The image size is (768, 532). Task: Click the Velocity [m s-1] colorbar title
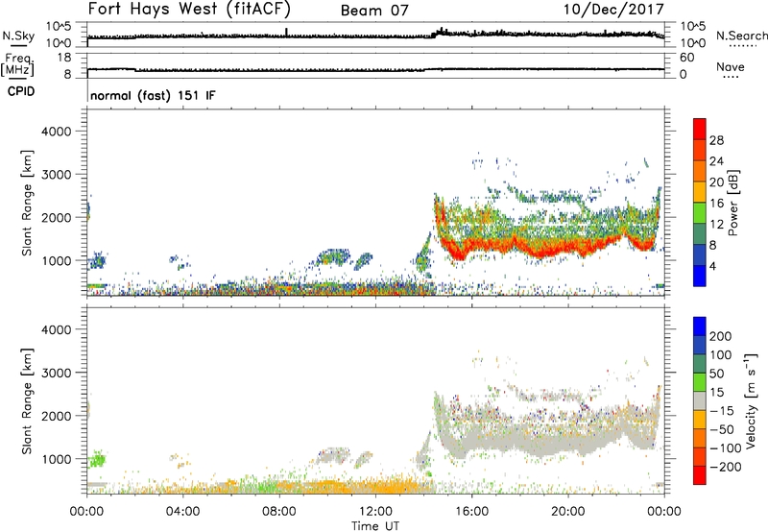(751, 400)
